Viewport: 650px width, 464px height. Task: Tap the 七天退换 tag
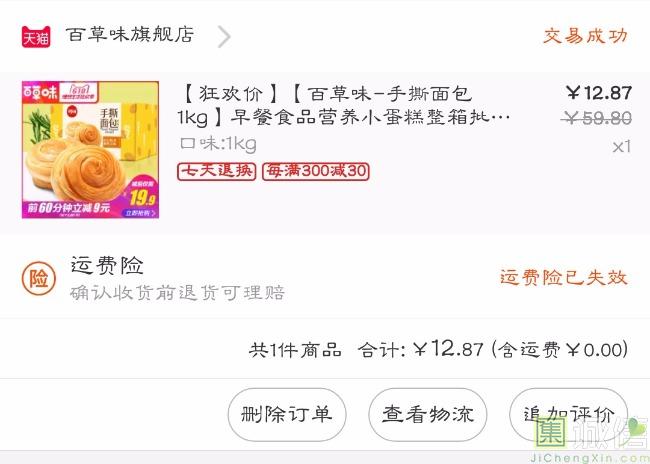click(x=216, y=171)
